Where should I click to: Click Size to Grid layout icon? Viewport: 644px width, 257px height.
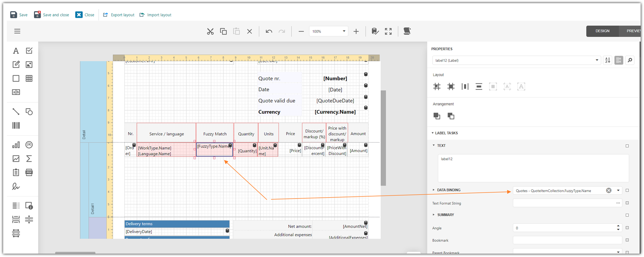(x=451, y=87)
